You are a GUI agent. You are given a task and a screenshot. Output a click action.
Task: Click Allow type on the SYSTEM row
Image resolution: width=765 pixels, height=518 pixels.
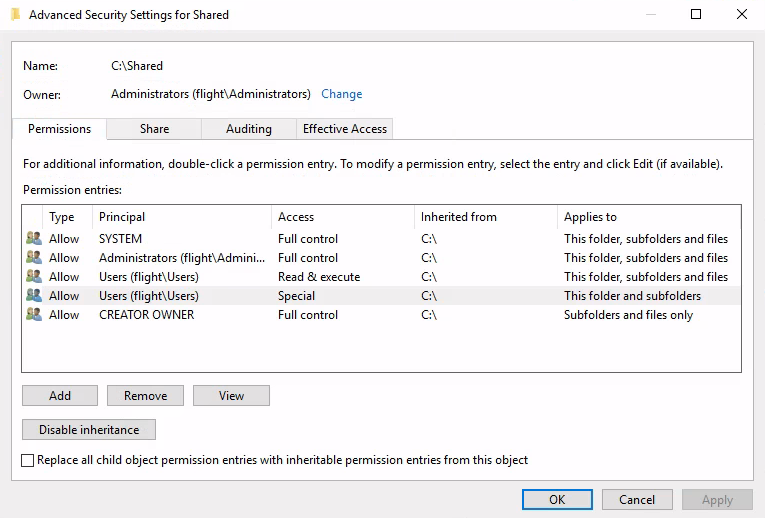point(64,239)
